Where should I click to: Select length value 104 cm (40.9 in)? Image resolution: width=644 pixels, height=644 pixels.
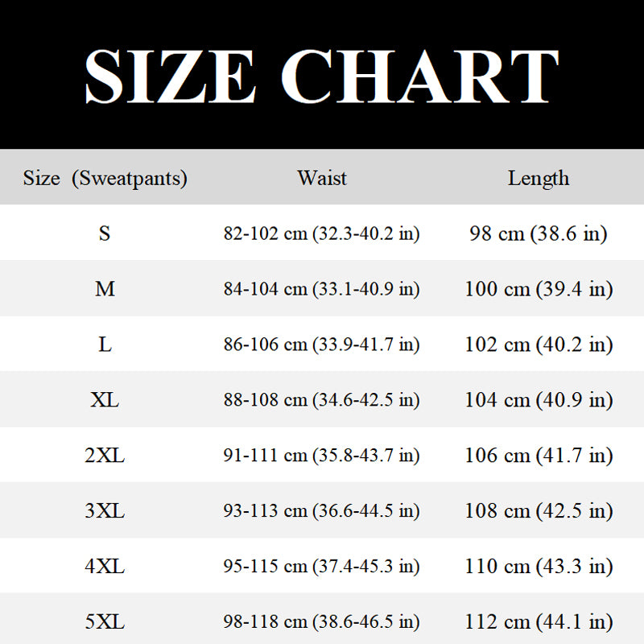(538, 401)
